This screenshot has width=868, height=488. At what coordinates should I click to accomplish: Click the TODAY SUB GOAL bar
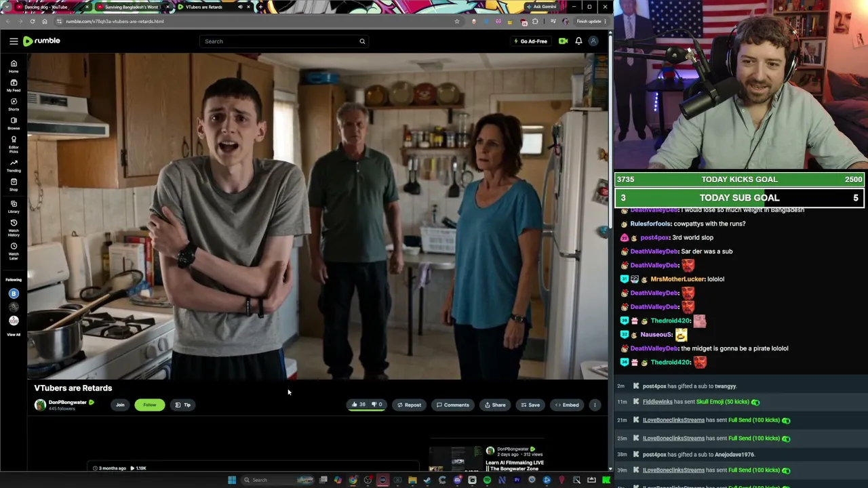pyautogui.click(x=739, y=198)
